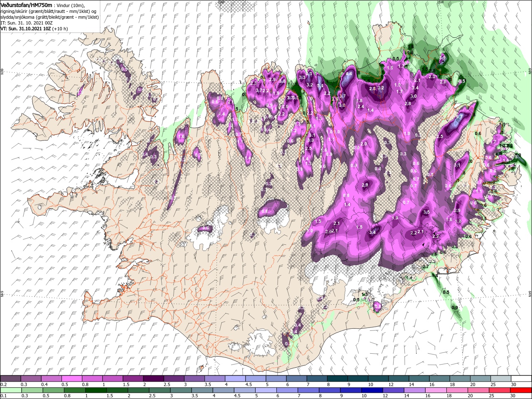Image resolution: width=532 pixels, height=399 pixels.
Task: Pick lower legend darkest green swatch at 1
Action: [96, 390]
